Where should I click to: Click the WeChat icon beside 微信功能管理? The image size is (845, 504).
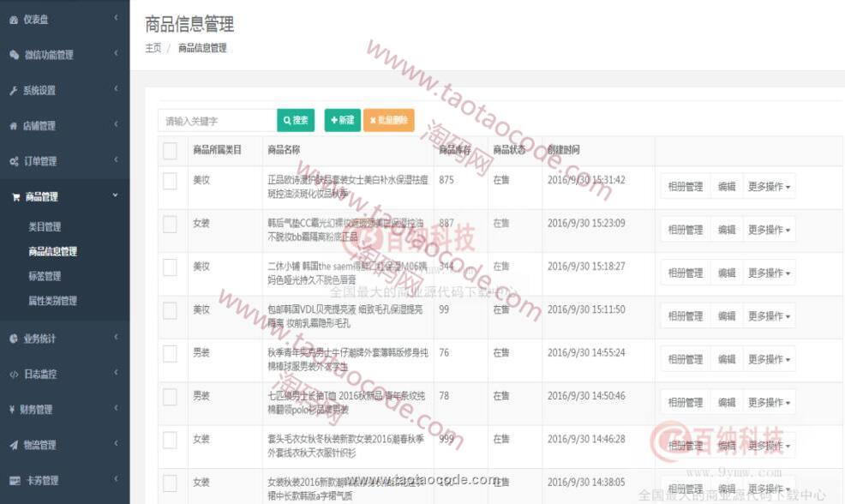click(x=14, y=55)
